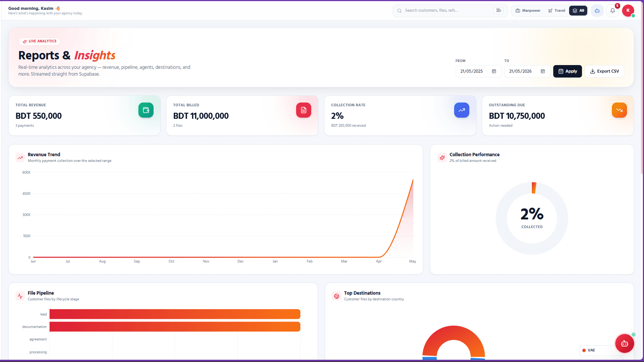Open the floating red chatbot button

coord(625,343)
